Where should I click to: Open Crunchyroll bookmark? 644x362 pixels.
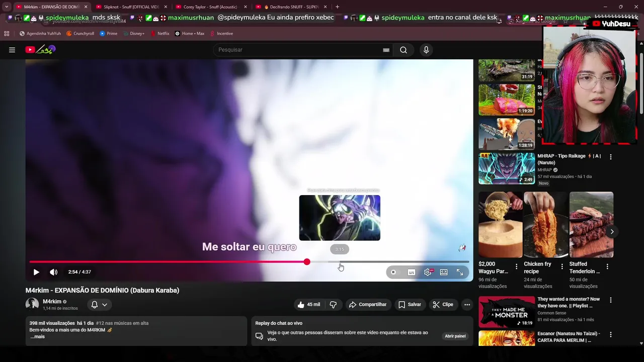point(80,34)
